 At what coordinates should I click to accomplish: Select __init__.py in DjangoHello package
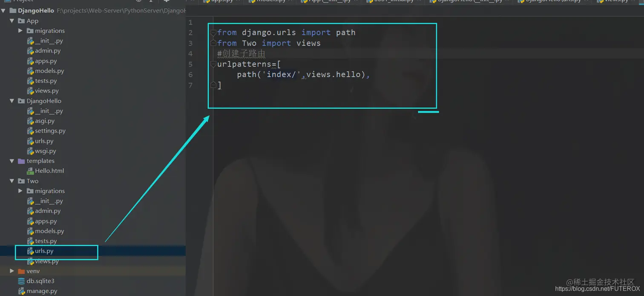tap(49, 111)
